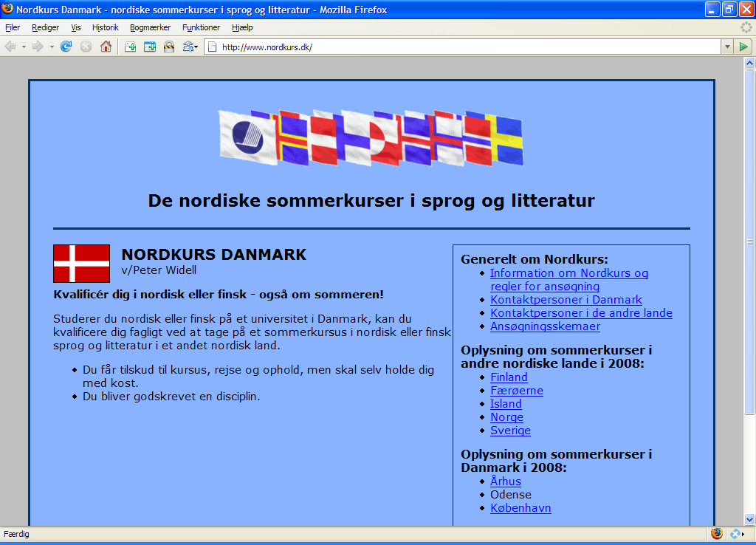Open the København course link

pos(520,508)
